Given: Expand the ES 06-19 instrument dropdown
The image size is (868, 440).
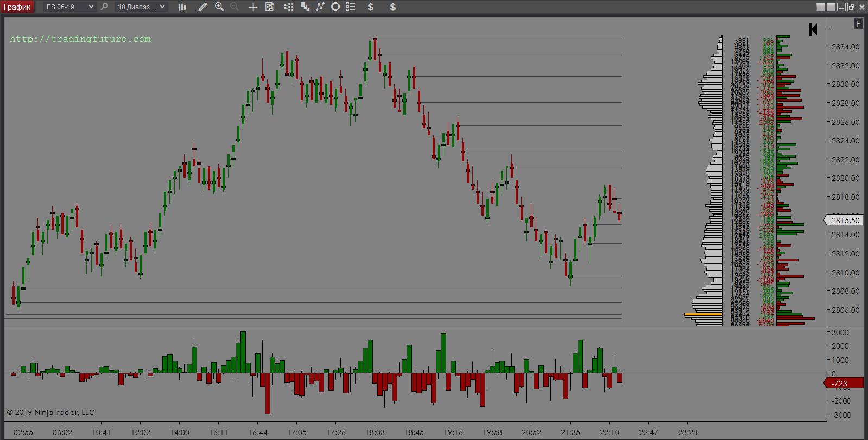Looking at the screenshot, I should 91,7.
